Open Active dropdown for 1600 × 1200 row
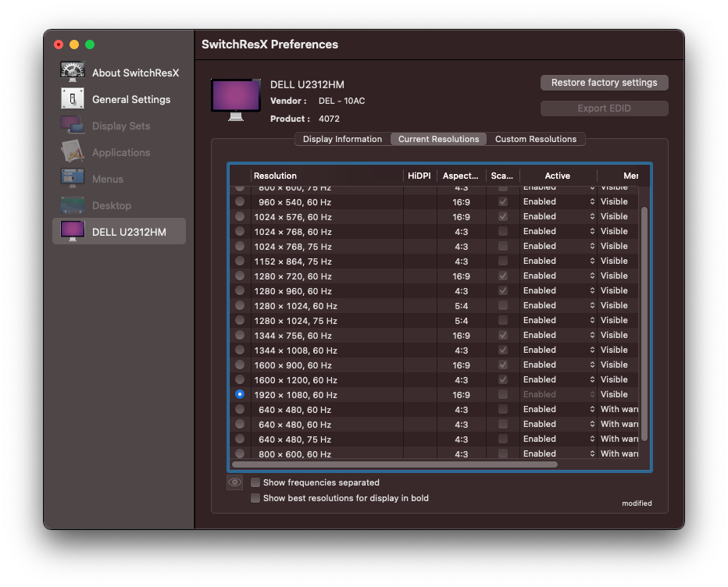Image resolution: width=728 pixels, height=587 pixels. [x=558, y=380]
